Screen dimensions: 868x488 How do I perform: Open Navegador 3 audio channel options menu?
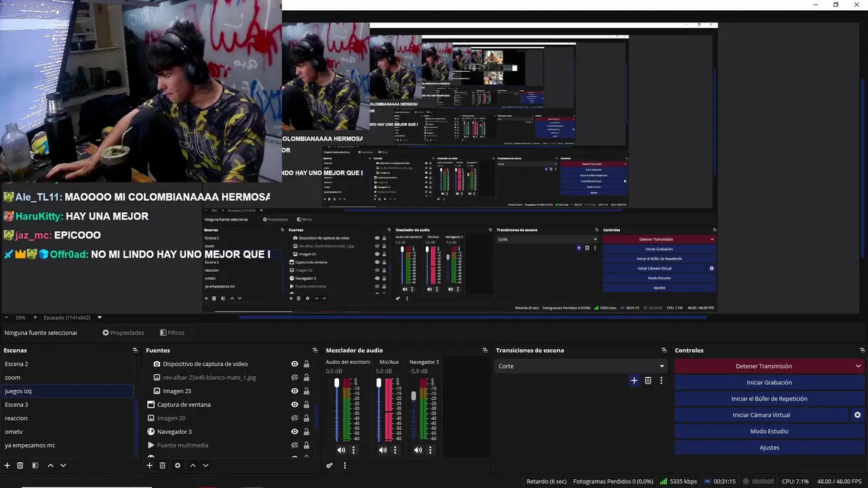[x=430, y=450]
